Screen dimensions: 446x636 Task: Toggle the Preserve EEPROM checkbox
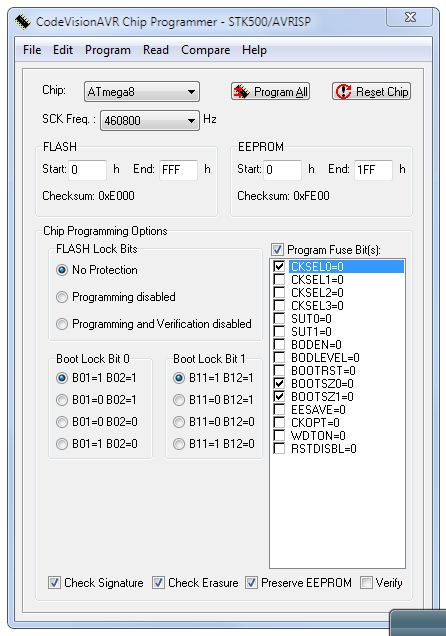(x=251, y=583)
